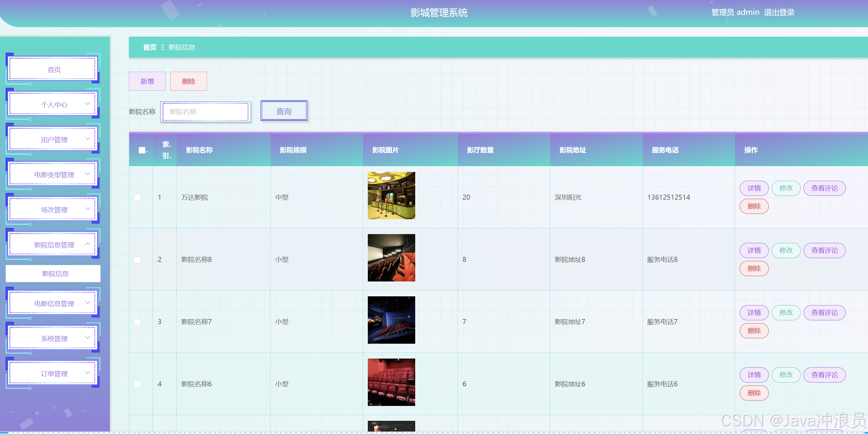The image size is (868, 435).
Task: Expand the 个人中心 sidebar menu
Action: click(x=54, y=105)
